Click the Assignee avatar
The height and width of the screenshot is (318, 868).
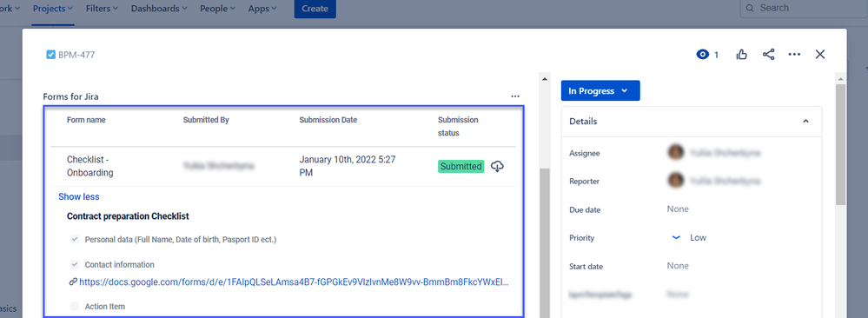675,152
